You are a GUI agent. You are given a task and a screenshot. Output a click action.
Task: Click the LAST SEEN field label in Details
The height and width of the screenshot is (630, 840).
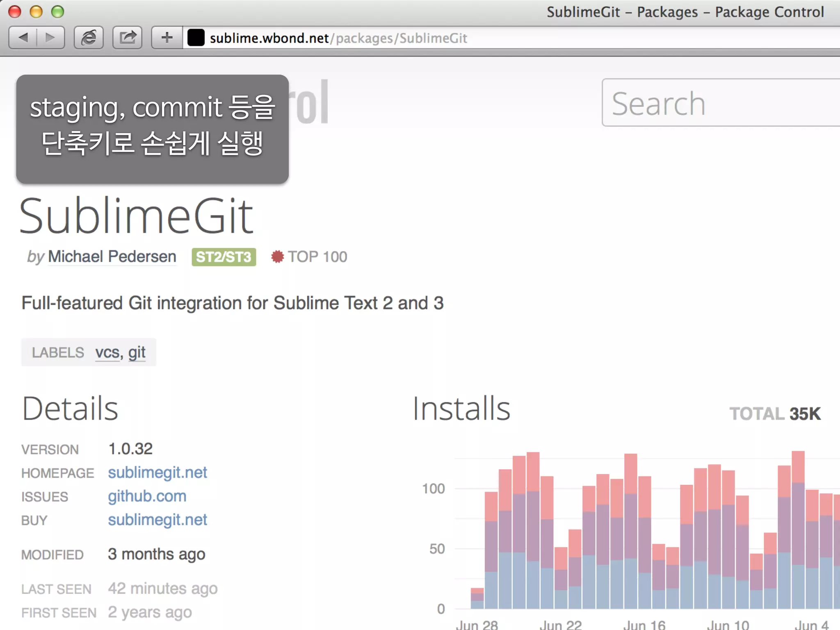[57, 589]
